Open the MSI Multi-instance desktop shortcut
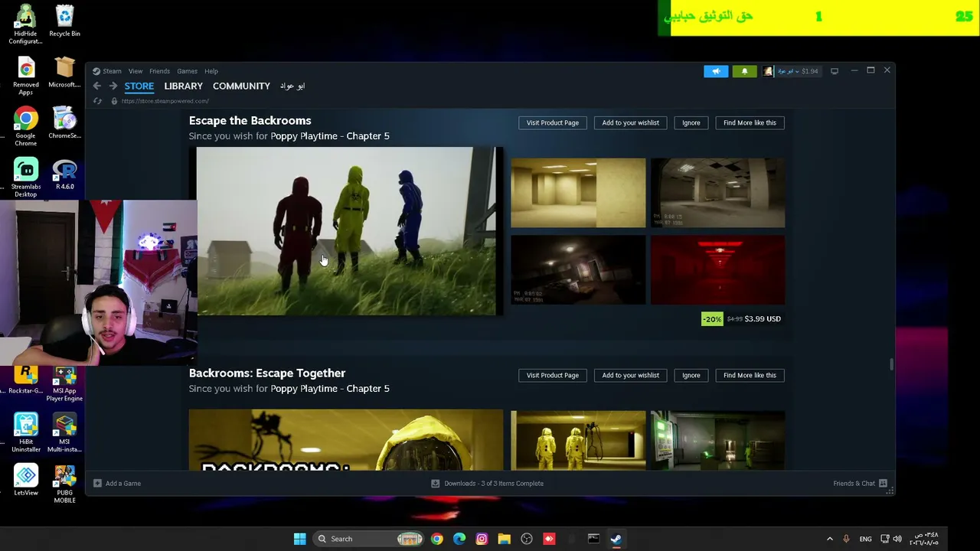Screen dimensions: 980x551 (x=65, y=433)
